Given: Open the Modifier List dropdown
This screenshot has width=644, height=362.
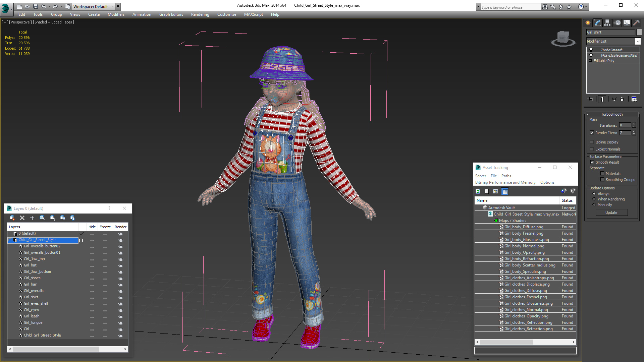Looking at the screenshot, I should pyautogui.click(x=638, y=41).
